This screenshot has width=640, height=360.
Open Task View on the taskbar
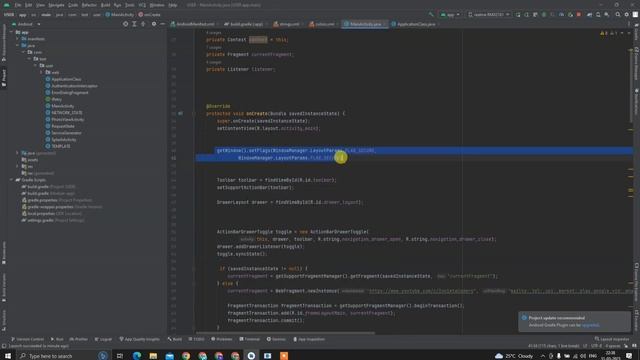point(120,356)
